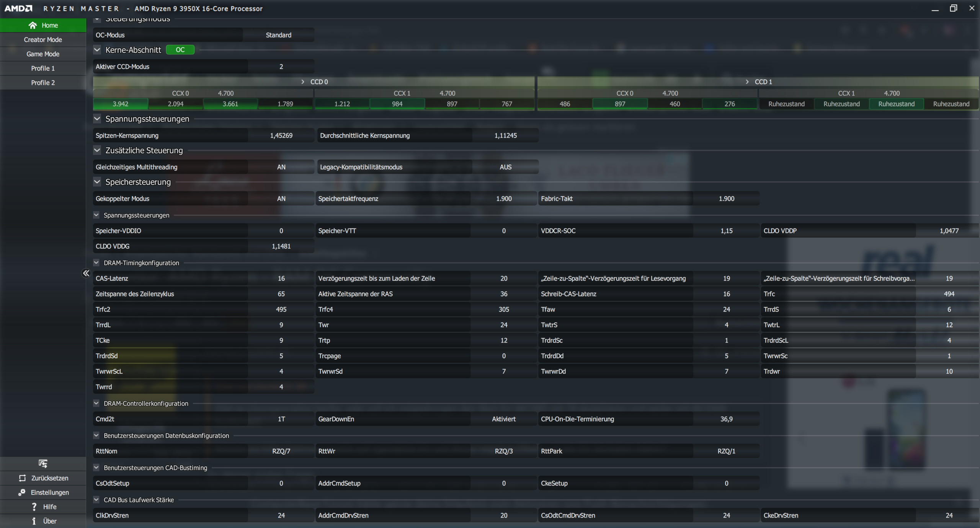
Task: Click the Hilfe question mark icon
Action: tap(34, 507)
